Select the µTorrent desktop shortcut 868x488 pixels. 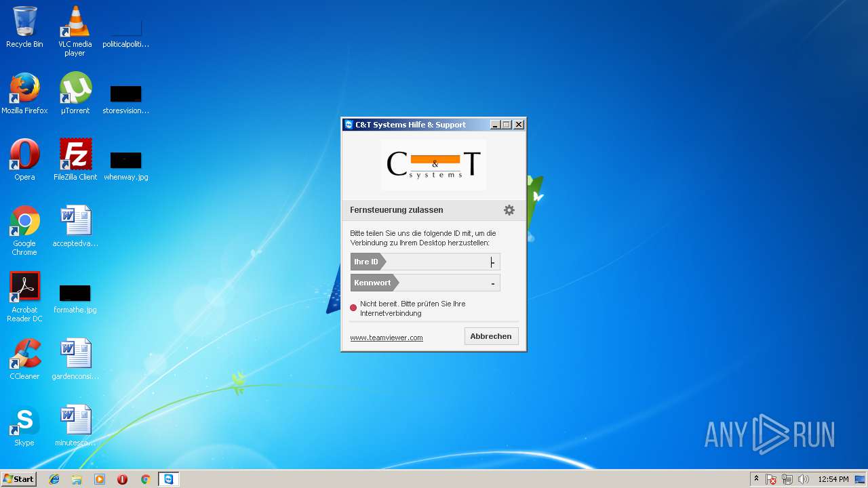(x=75, y=94)
